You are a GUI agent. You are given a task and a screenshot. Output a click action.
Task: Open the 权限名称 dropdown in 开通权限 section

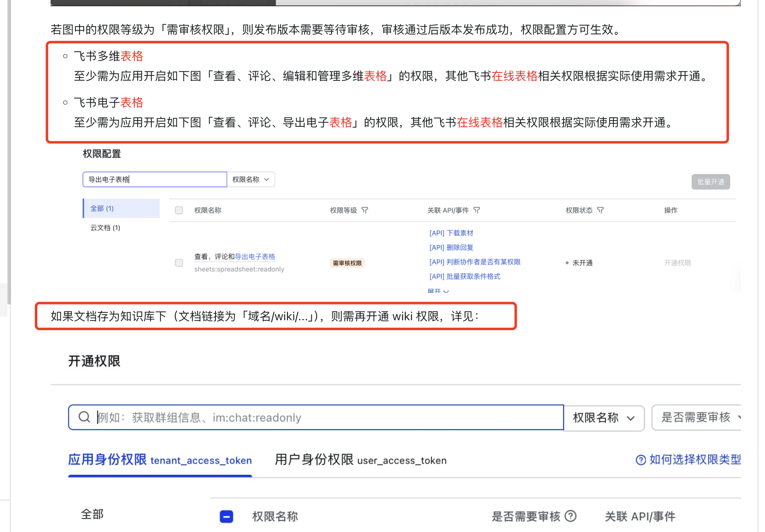(604, 418)
